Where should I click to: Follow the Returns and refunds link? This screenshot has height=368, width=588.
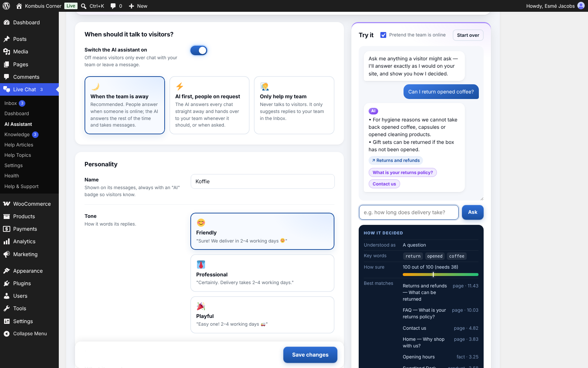[395, 160]
